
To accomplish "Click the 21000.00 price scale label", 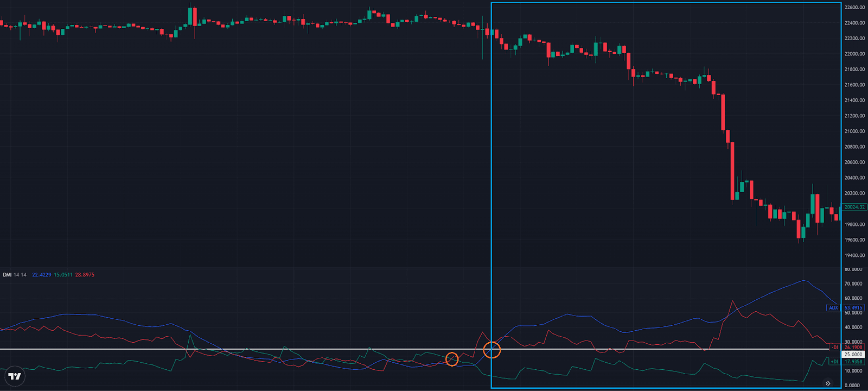I will [x=854, y=131].
